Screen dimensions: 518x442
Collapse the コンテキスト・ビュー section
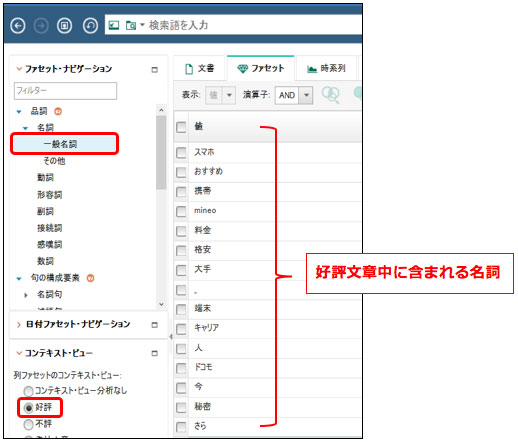19,353
